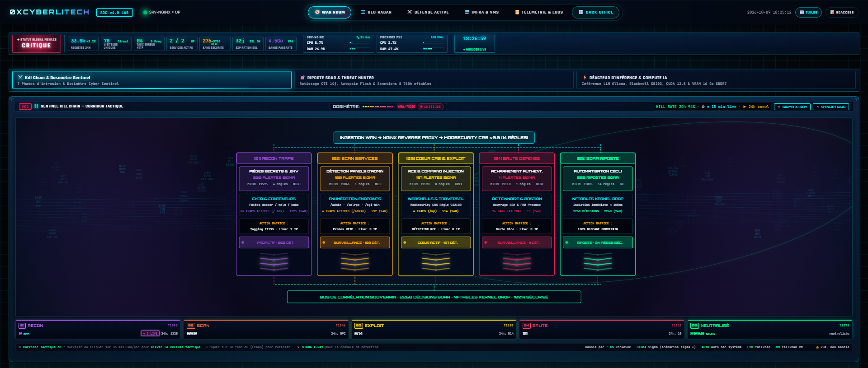Switch to the GEO-RADAR tab
Image resolution: width=868 pixels, height=368 pixels.
(376, 12)
